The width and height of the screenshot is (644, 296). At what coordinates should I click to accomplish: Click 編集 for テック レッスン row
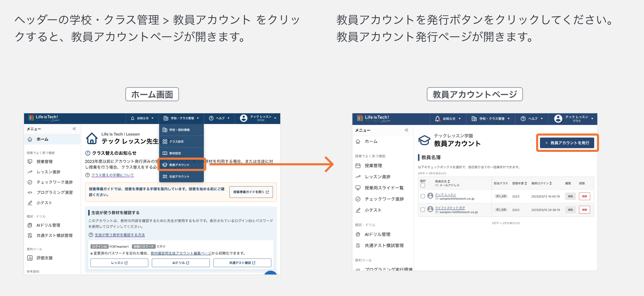(x=570, y=196)
